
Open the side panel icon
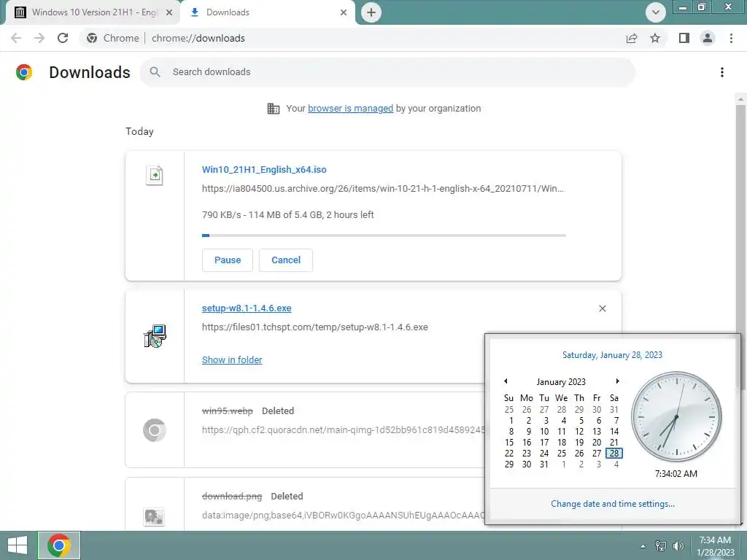684,38
